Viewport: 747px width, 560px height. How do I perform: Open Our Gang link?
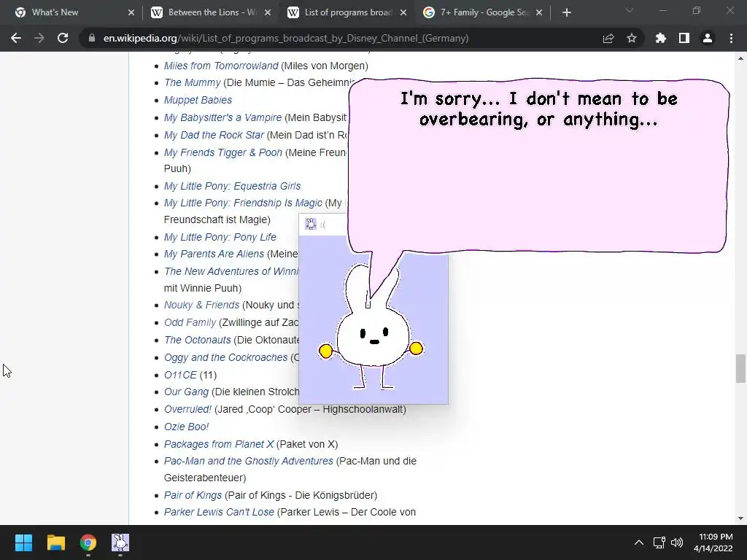pyautogui.click(x=186, y=392)
